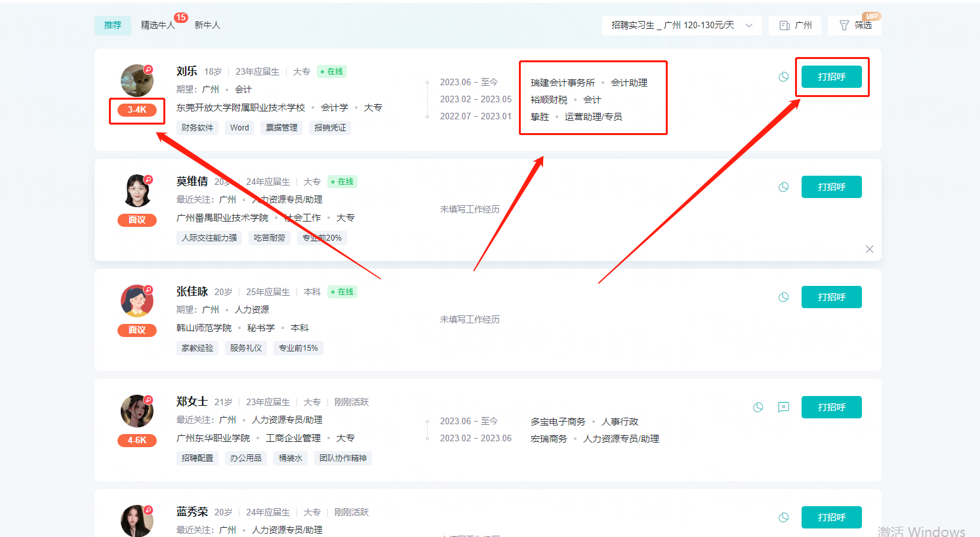Dismiss the 莫维倩 card with its X
Image resolution: width=980 pixels, height=537 pixels.
(x=869, y=249)
